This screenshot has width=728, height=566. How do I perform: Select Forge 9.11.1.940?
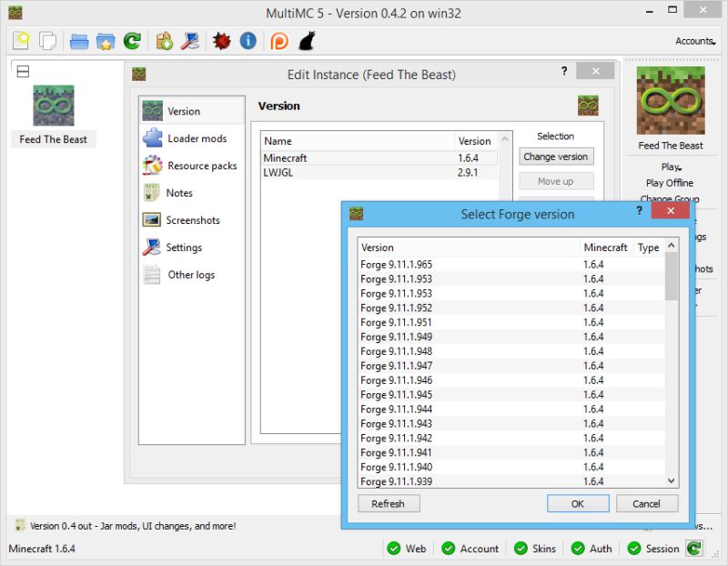[512, 467]
